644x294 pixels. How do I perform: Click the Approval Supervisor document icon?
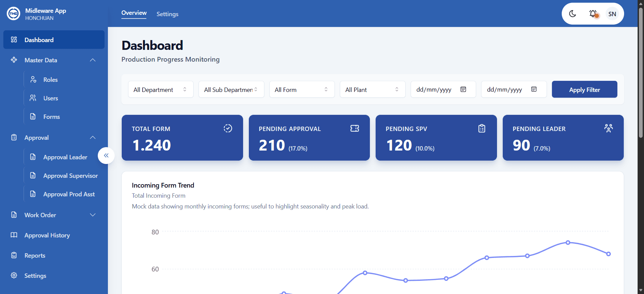(x=33, y=175)
